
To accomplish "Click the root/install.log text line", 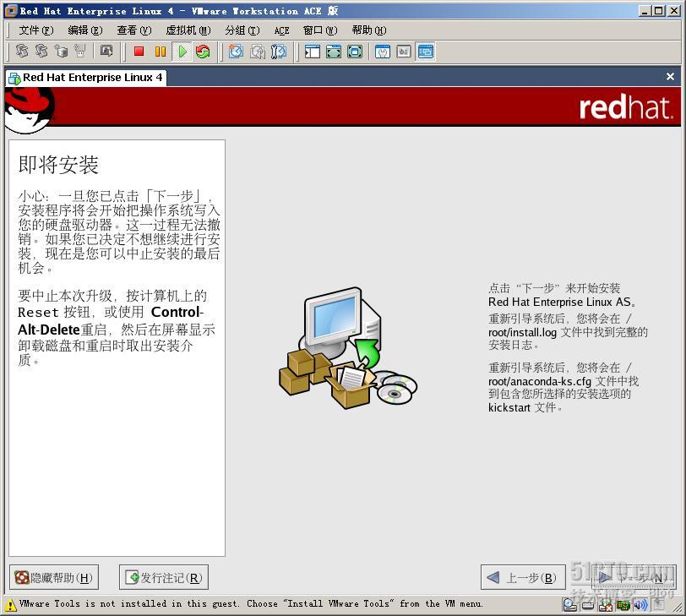I will coord(568,332).
